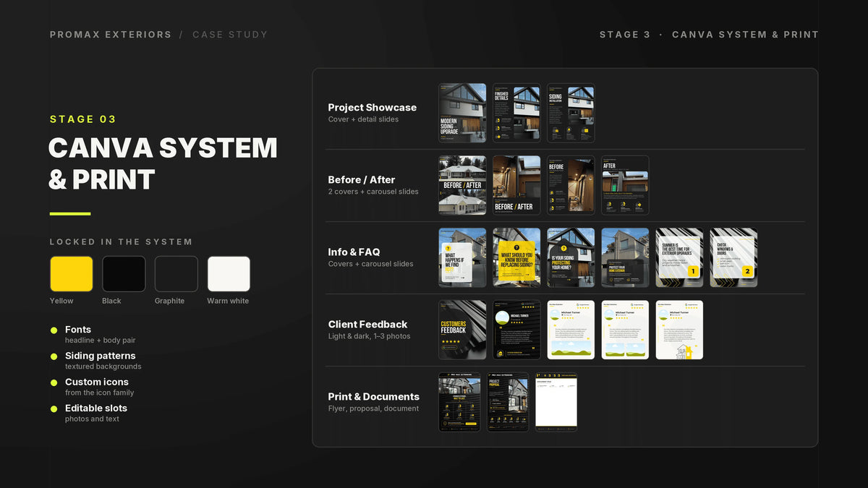The image size is (868, 488).
Task: Open the light review with two photos
Action: (x=625, y=330)
